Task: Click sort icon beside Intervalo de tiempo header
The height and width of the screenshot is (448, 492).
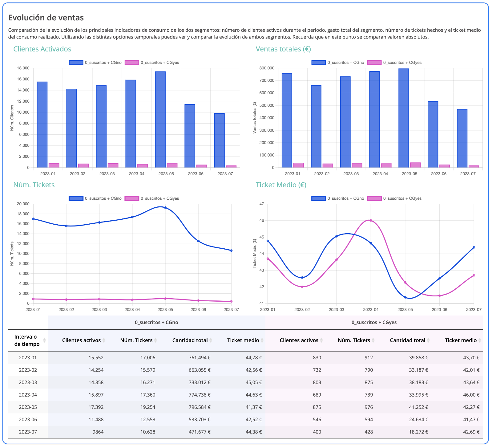Action: point(44,340)
